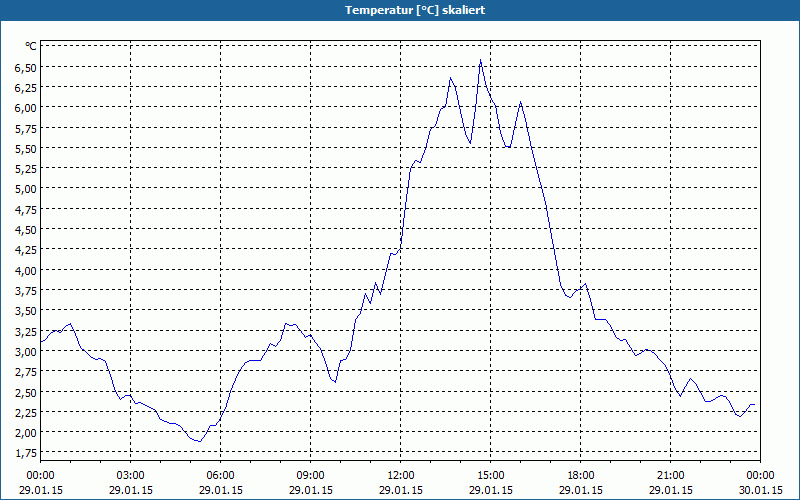
Task: Select the 5,25 y-axis value
Action: pos(26,168)
